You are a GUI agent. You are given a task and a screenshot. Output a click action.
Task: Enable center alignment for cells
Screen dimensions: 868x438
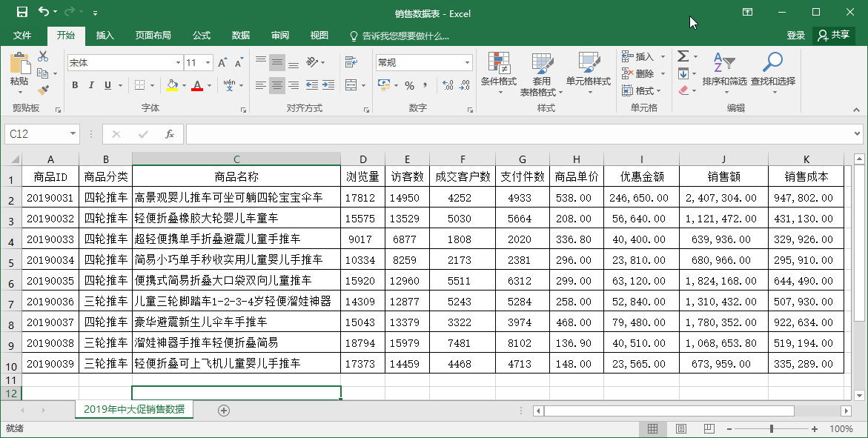(277, 86)
